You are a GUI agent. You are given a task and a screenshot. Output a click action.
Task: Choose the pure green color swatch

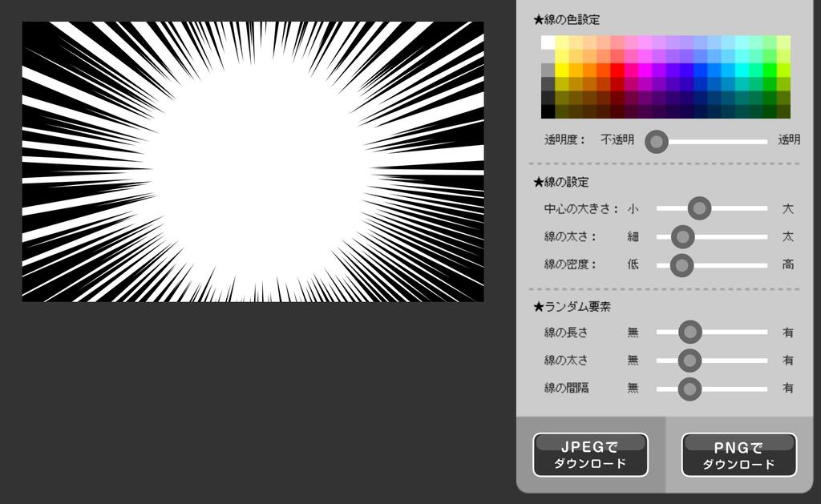pos(770,71)
